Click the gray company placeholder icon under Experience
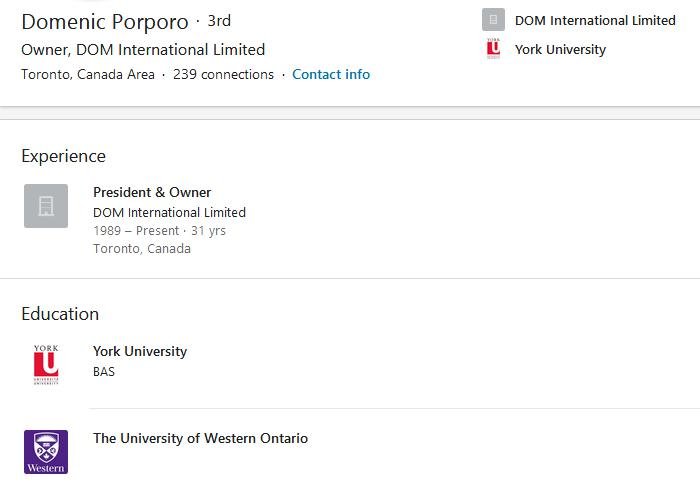This screenshot has height=487, width=700. 46,206
